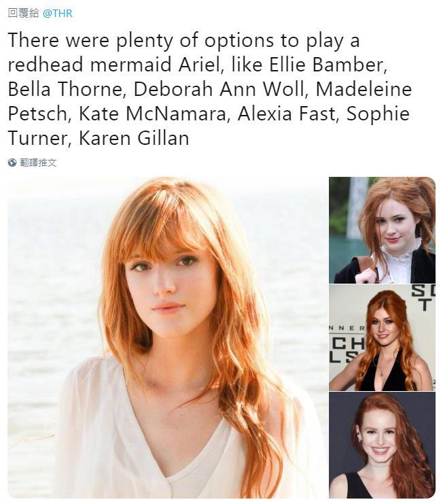
Task: Click the name "Karen Gillan" in tweet
Action: [134, 138]
